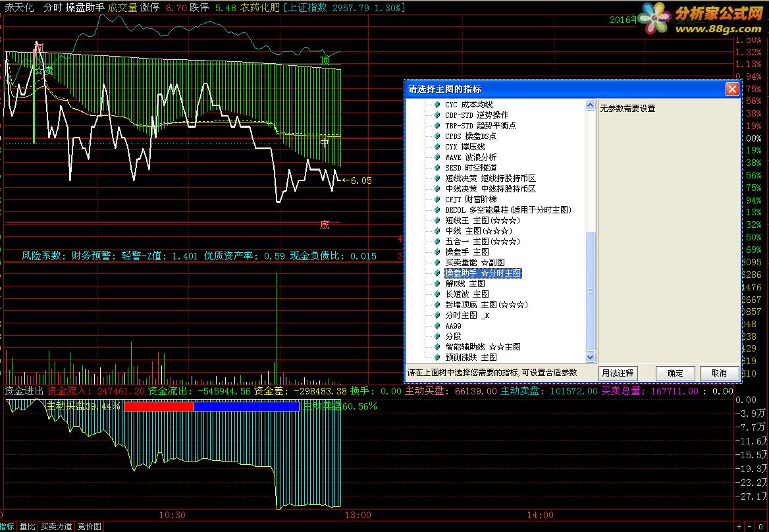
Task: Cancel the dialog with 取消
Action: click(719, 373)
